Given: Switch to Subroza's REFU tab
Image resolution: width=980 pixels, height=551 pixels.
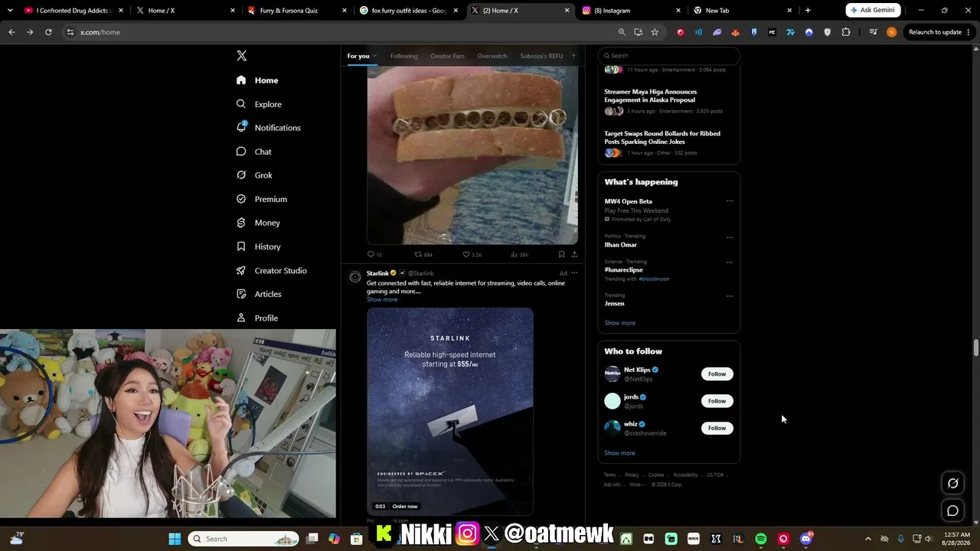Looking at the screenshot, I should [541, 56].
